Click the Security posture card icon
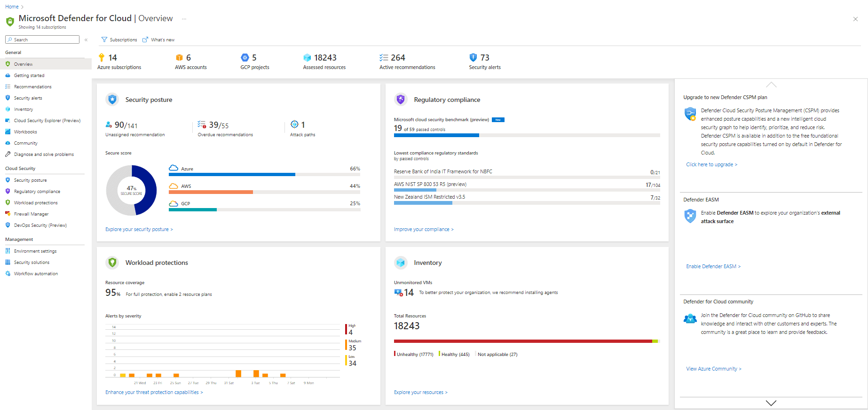Viewport: 868px width, 410px height. pos(112,100)
